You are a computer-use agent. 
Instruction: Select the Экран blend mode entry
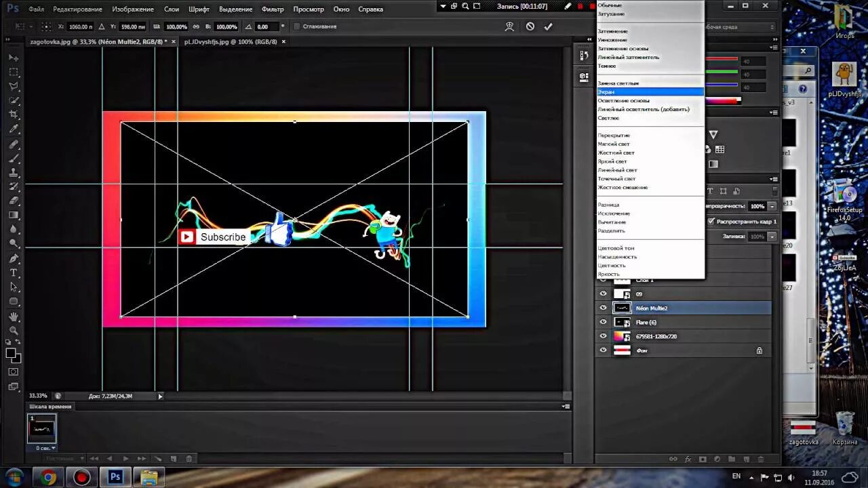(650, 91)
